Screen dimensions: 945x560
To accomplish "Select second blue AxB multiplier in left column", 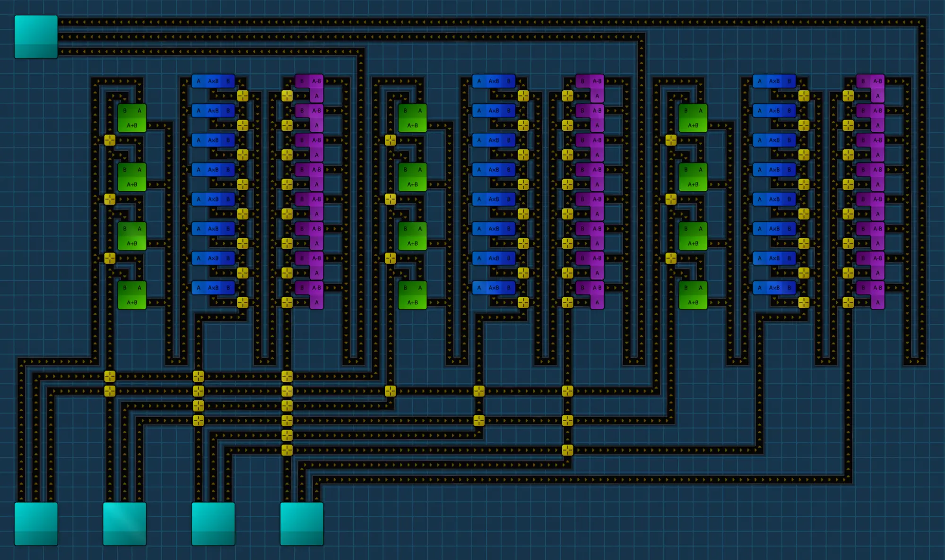I will pos(213,111).
